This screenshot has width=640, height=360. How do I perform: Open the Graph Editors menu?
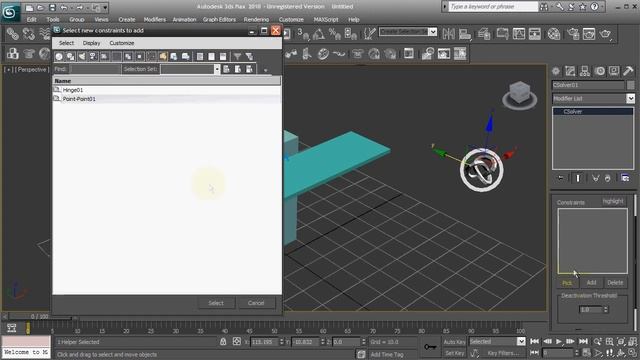[219, 19]
